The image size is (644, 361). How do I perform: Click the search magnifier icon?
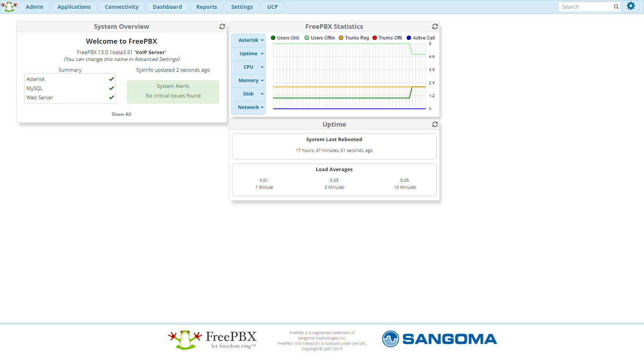coord(616,7)
